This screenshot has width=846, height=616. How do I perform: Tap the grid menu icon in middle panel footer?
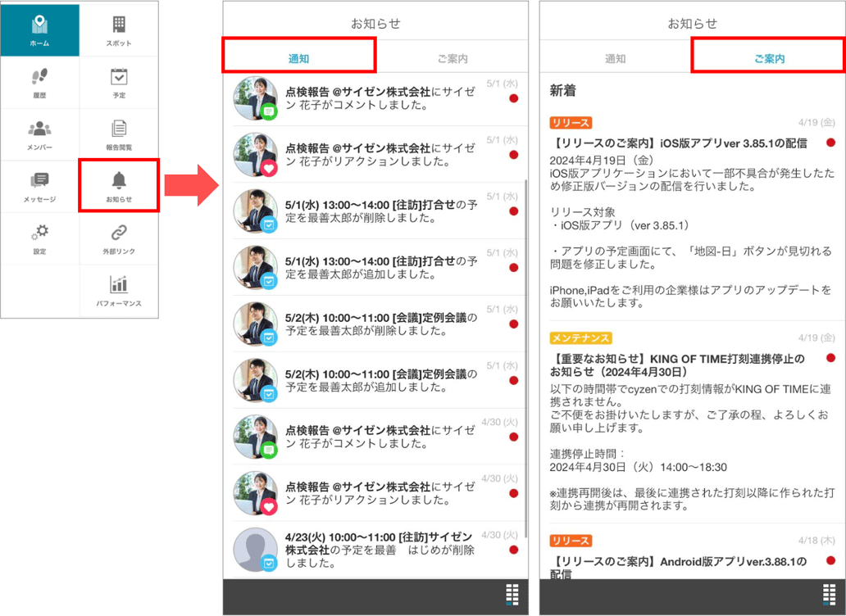click(x=512, y=594)
